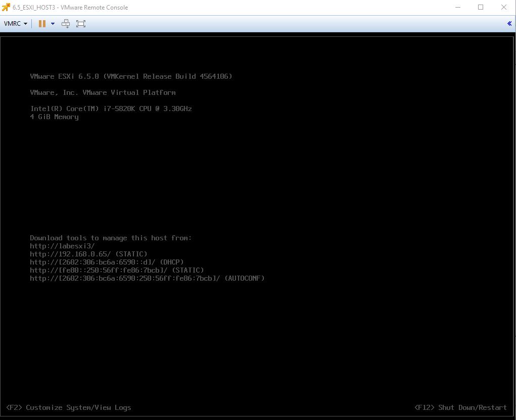Click the 'Download tools to manage this host' line

coord(111,238)
